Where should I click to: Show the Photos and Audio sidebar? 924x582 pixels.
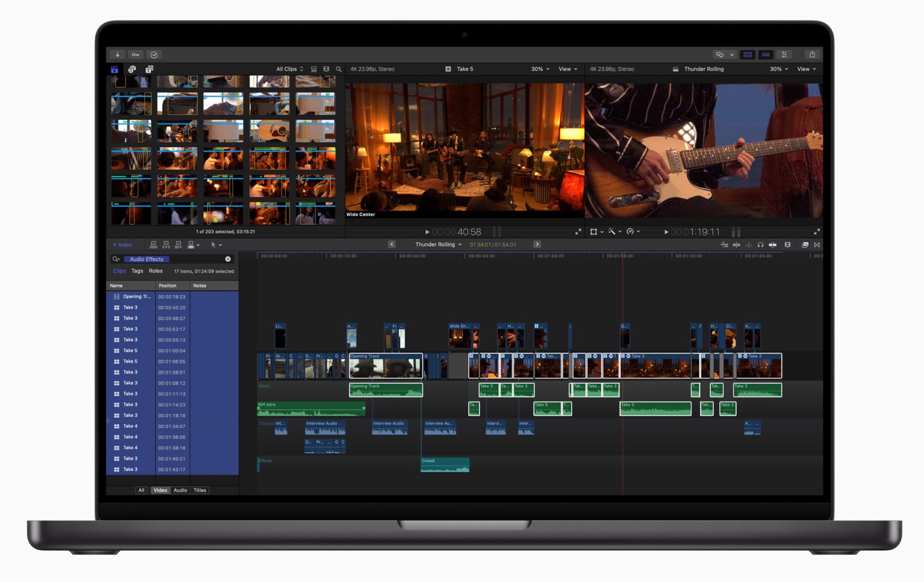click(132, 69)
